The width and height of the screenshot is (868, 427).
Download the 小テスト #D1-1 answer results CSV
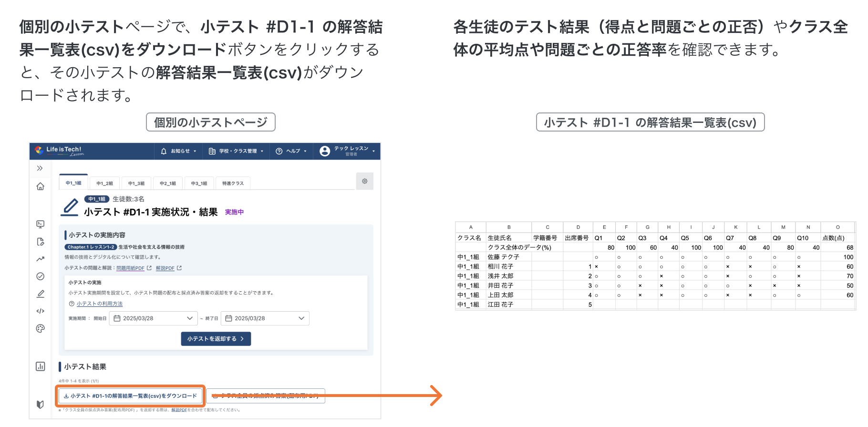(130, 396)
